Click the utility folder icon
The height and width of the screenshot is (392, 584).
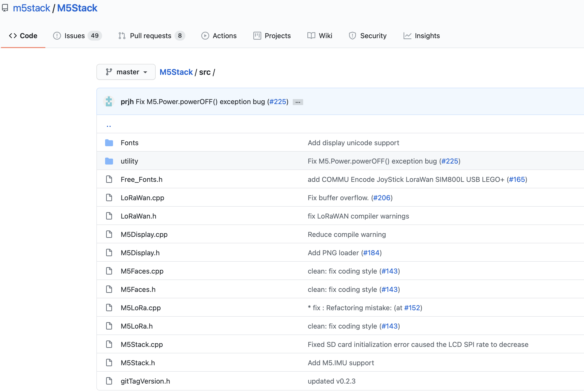(x=109, y=161)
